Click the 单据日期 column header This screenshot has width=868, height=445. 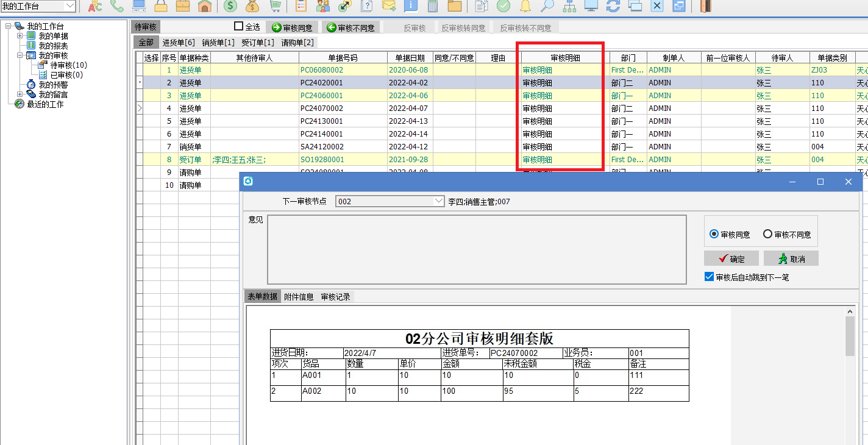[410, 58]
